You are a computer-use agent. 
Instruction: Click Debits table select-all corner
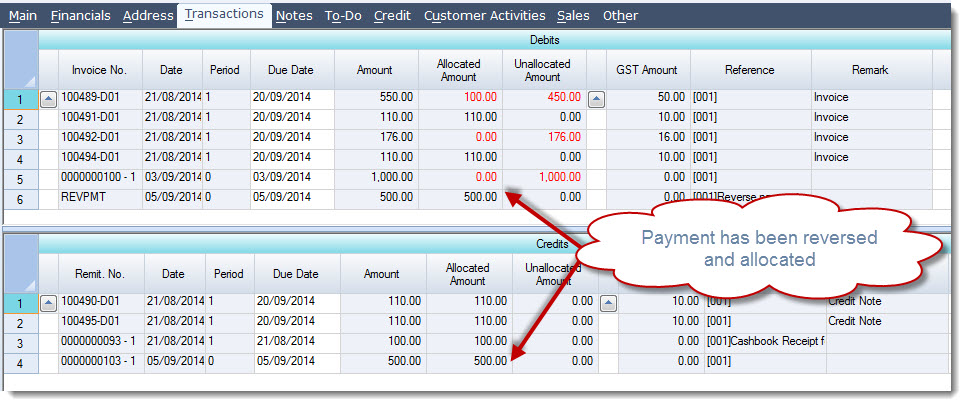20,60
